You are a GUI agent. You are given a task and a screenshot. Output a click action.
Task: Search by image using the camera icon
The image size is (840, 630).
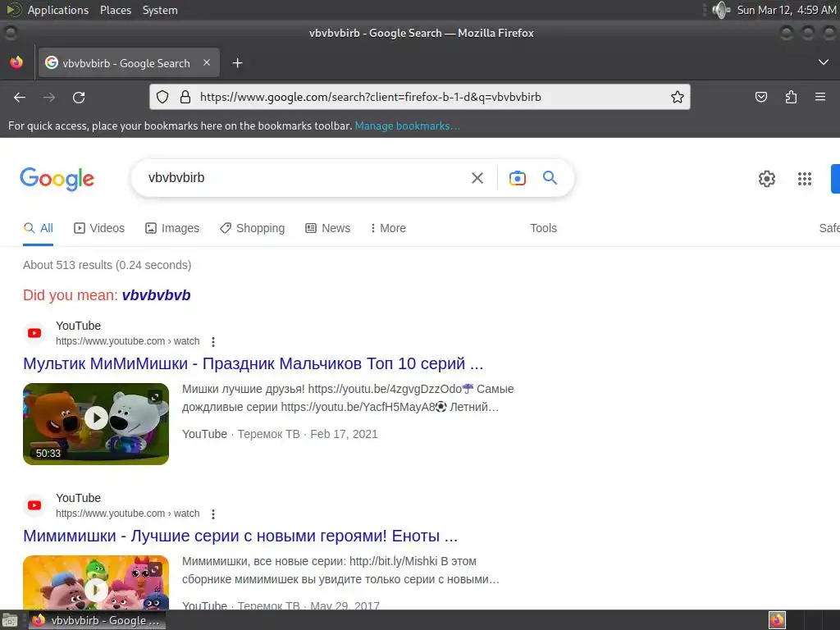coord(517,178)
